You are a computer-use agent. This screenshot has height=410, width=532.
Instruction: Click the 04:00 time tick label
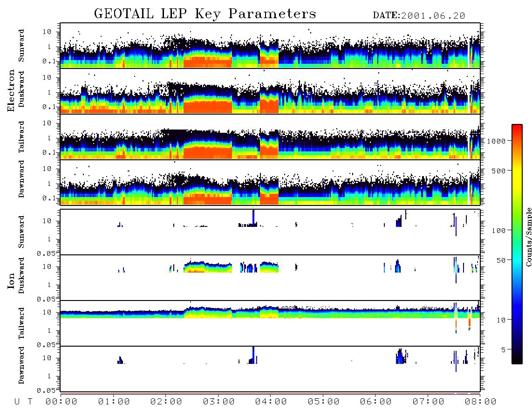point(271,402)
